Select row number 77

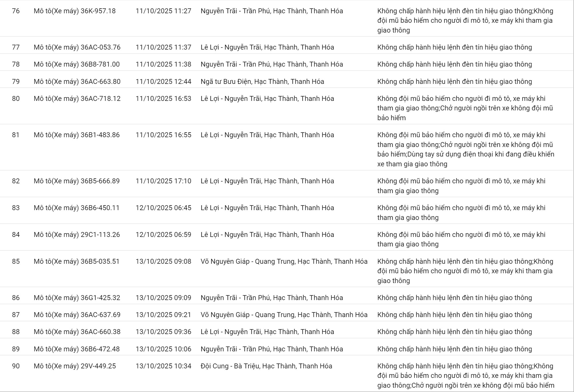click(16, 47)
